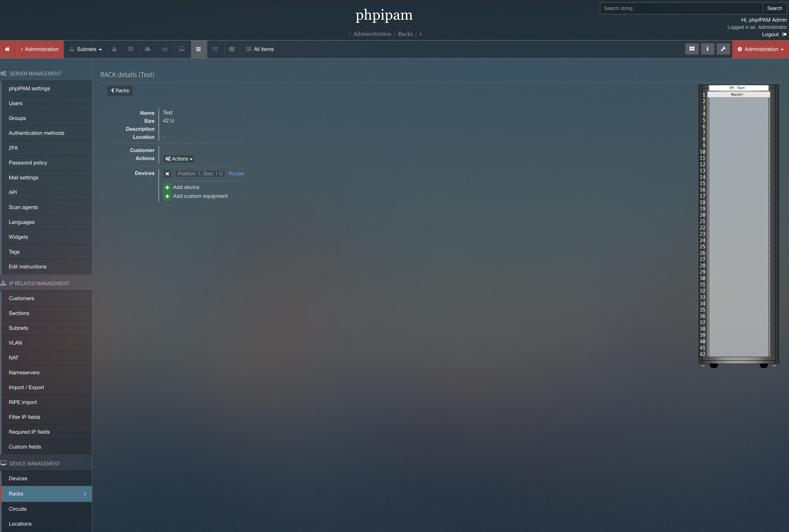Image resolution: width=789 pixels, height=532 pixels.
Task: Open RIPE import in sidebar
Action: [47, 402]
